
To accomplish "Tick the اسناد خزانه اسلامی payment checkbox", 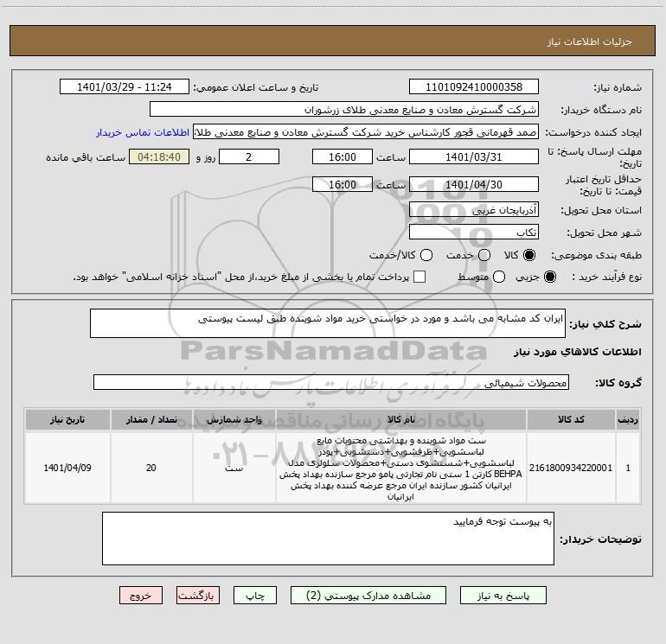I will 419,277.
